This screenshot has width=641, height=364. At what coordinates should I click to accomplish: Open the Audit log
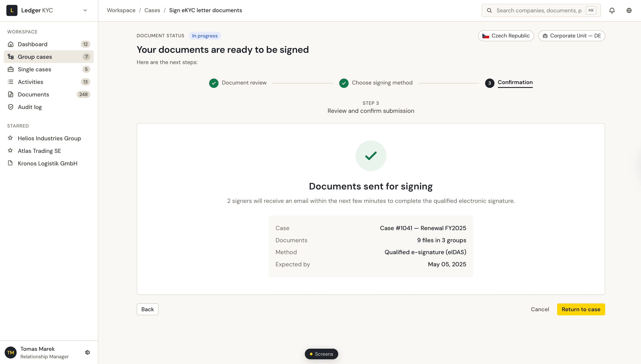30,107
